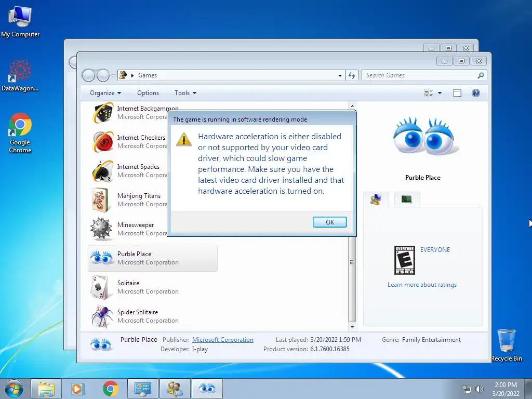Open the network tray icon
532x399 pixels.
point(467,389)
